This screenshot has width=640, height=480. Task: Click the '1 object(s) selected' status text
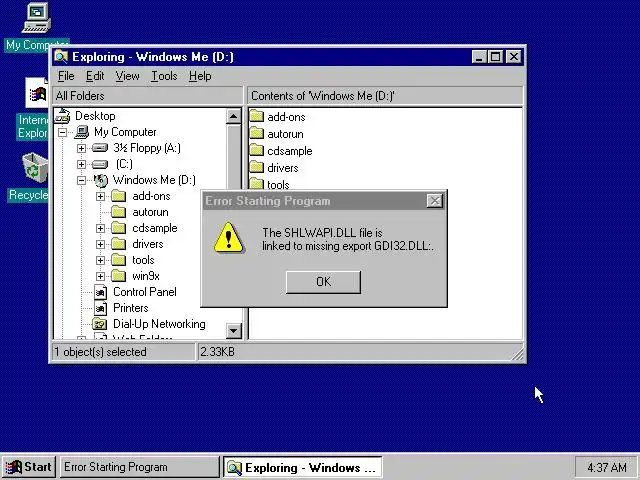point(100,352)
